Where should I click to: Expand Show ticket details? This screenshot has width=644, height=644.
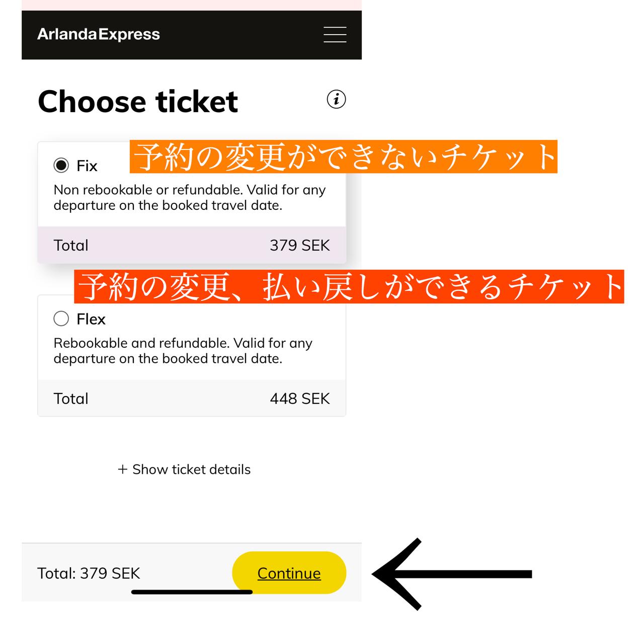[x=184, y=469]
